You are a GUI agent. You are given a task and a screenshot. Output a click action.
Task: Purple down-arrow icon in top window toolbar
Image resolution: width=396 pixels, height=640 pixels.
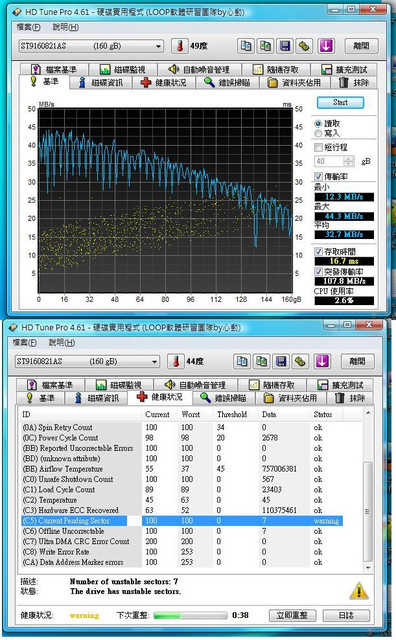click(326, 46)
